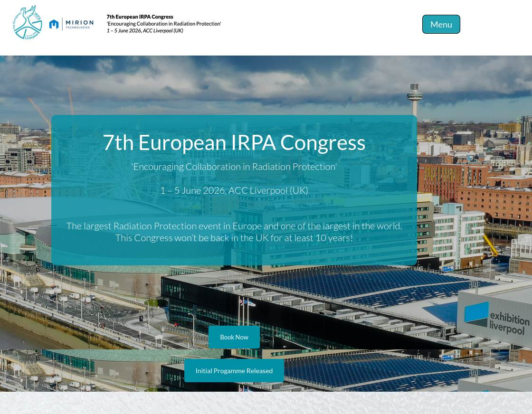Screen dimensions: 532x414
Task: Click the IRPA Liverpool congress logo
Action: 28,22
